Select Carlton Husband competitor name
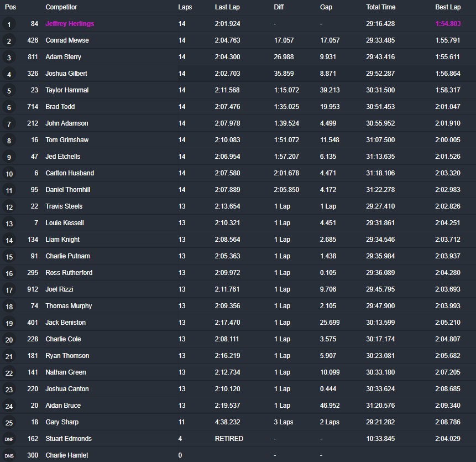 (70, 173)
